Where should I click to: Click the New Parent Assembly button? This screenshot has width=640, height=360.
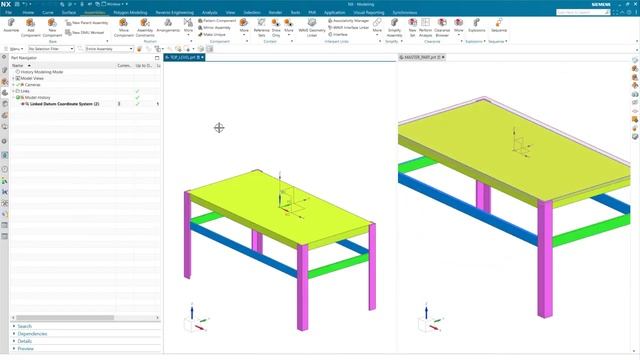tap(87, 23)
